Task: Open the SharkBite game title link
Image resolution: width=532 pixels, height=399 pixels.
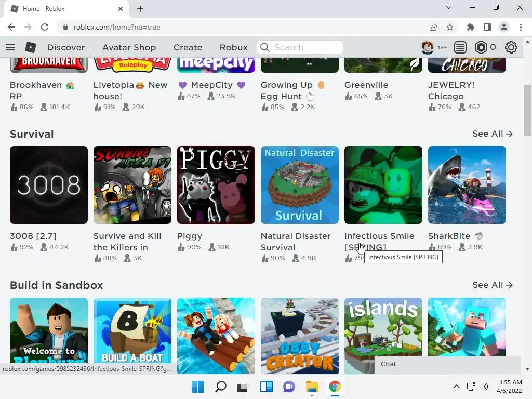Action: tap(455, 236)
